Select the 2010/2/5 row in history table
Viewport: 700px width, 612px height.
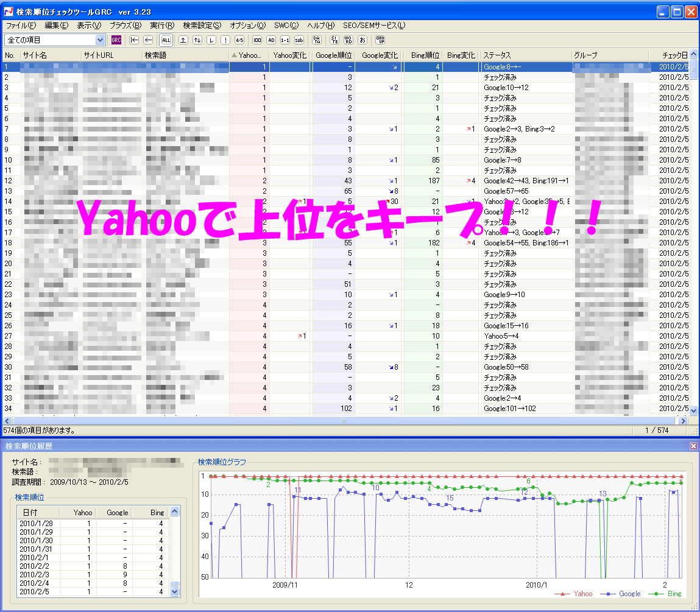coord(93,592)
